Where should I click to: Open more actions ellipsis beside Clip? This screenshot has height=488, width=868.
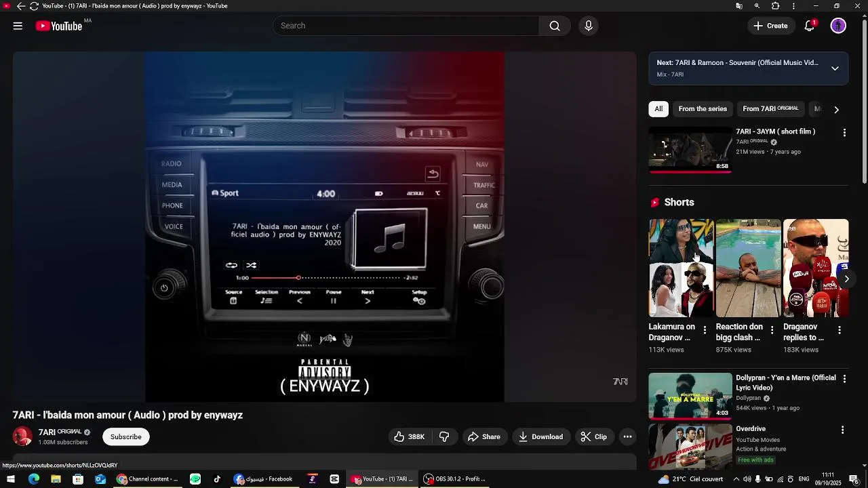(628, 437)
